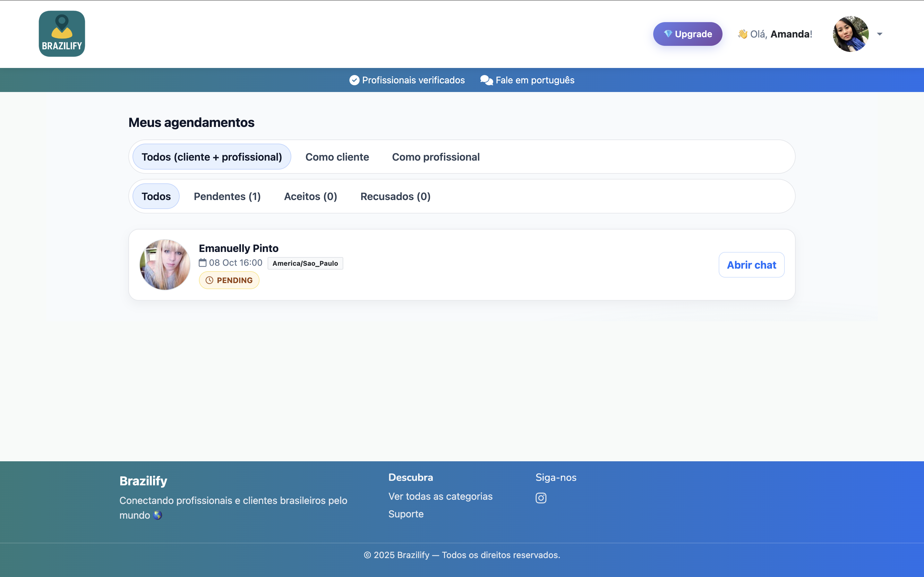This screenshot has width=924, height=577.
Task: Click Emanuelly Pinto's profile photo
Action: [x=165, y=264]
